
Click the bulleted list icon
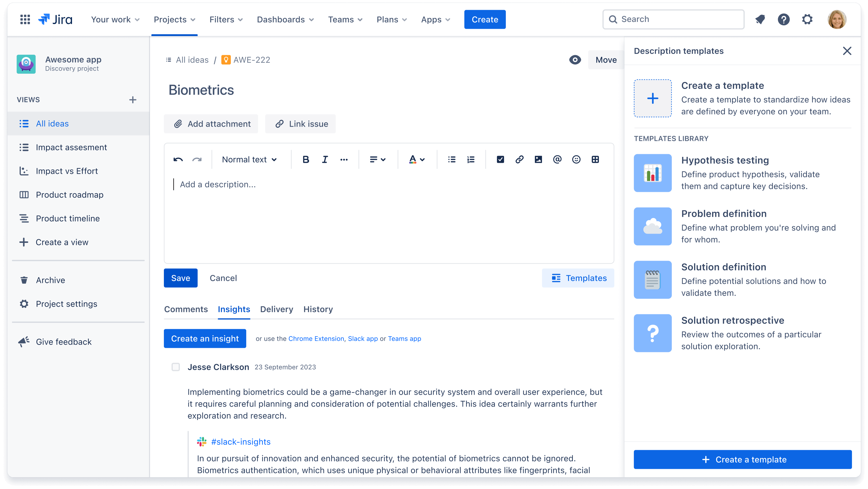click(452, 159)
